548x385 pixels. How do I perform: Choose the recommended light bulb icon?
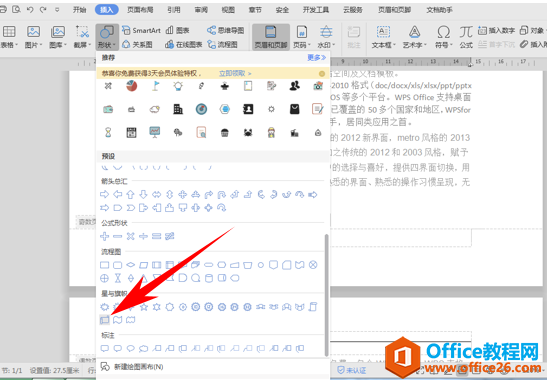pos(178,86)
